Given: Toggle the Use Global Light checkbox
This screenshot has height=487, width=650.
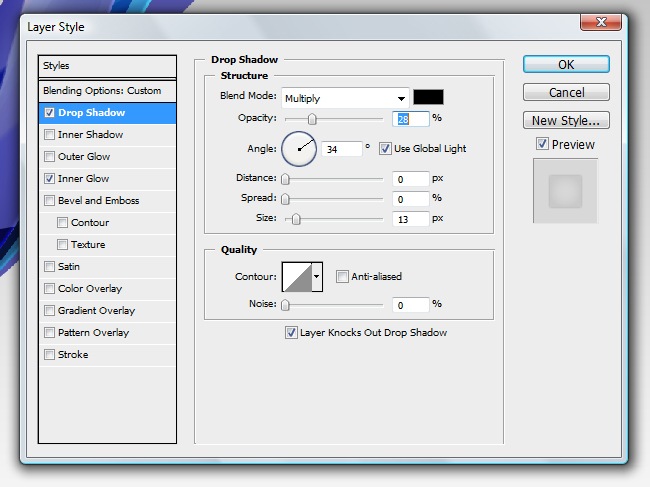Looking at the screenshot, I should pos(385,149).
